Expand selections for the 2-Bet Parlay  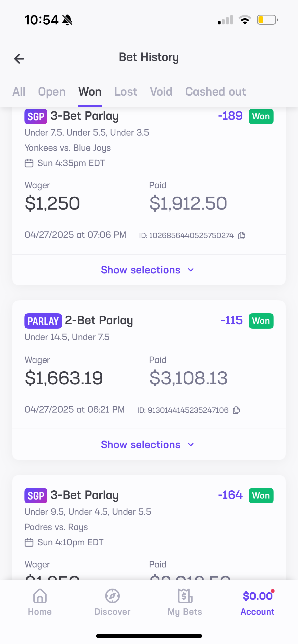147,445
